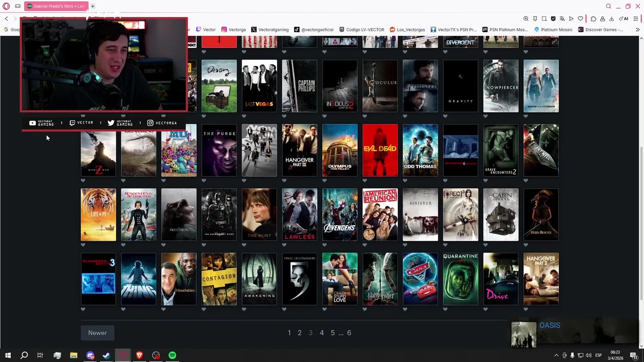
Task: Open the downloads arrow icon
Action: point(611,19)
